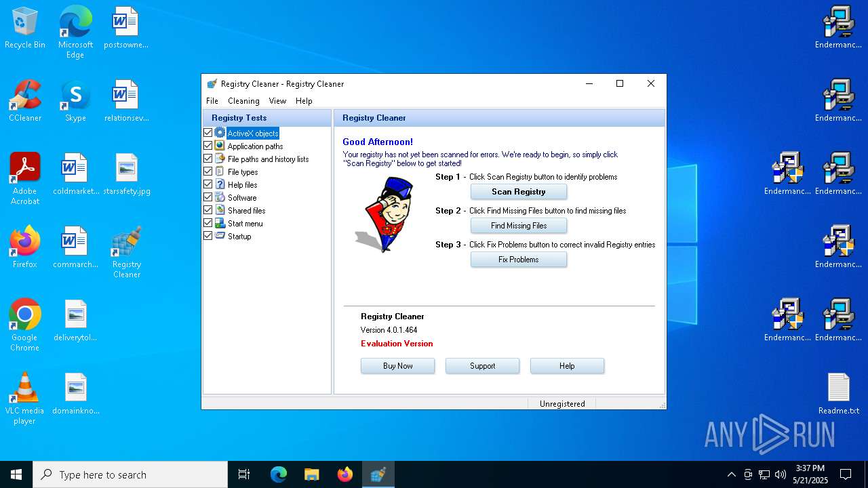This screenshot has width=868, height=488.
Task: Uncheck the Help files checkbox
Action: tap(208, 184)
